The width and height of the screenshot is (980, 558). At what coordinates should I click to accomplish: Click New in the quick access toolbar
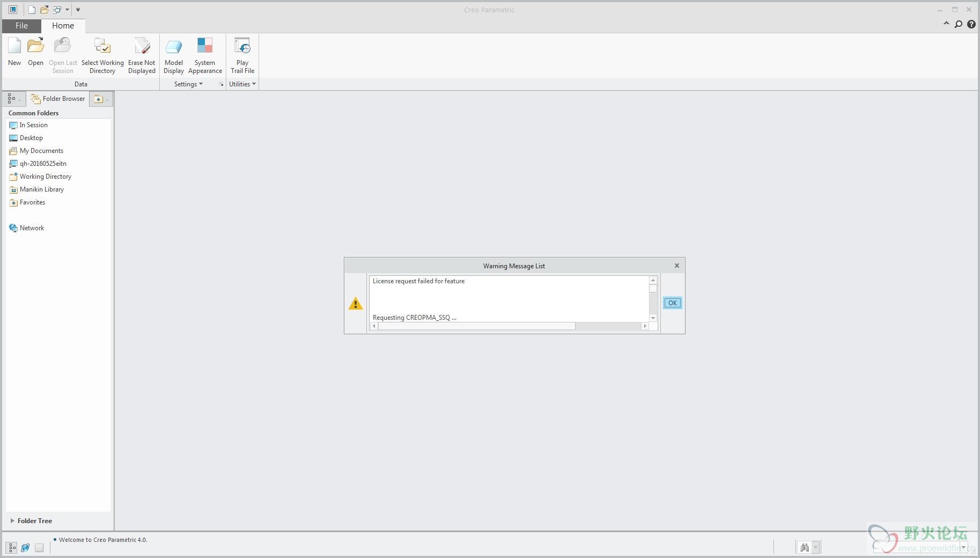(x=32, y=10)
